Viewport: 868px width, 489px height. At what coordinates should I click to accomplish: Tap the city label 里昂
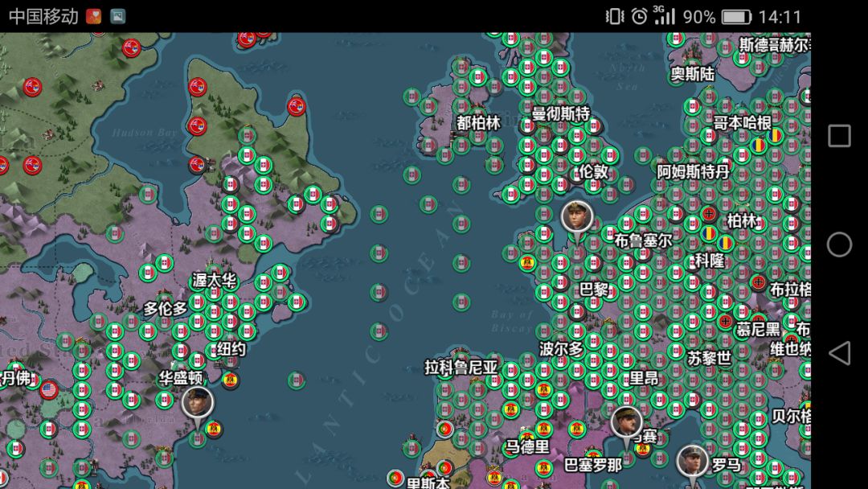click(645, 378)
